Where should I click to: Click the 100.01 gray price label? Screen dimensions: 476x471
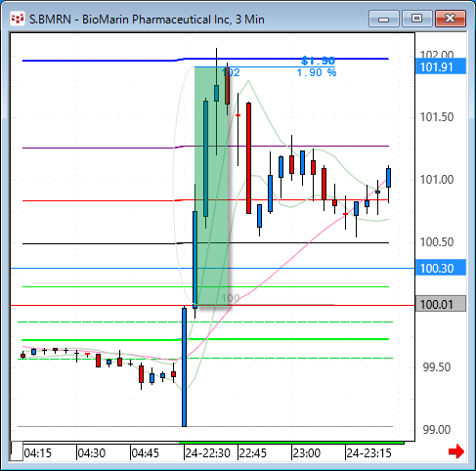click(x=441, y=305)
